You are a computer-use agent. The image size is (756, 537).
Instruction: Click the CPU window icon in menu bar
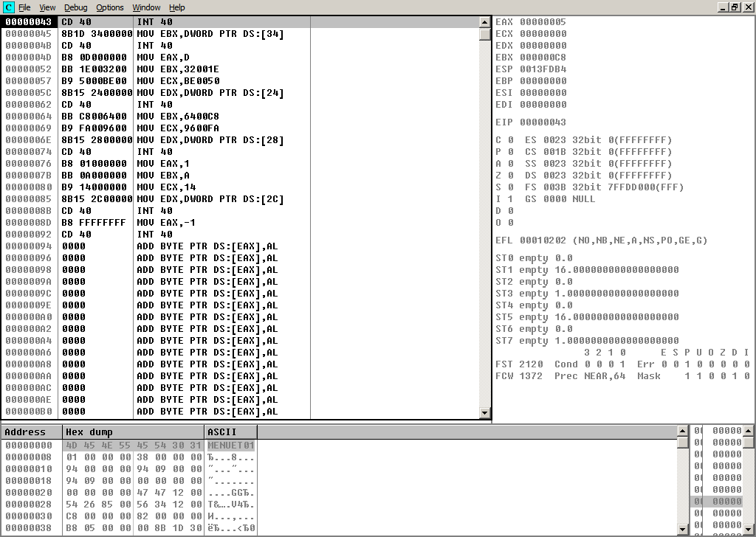pos(9,7)
